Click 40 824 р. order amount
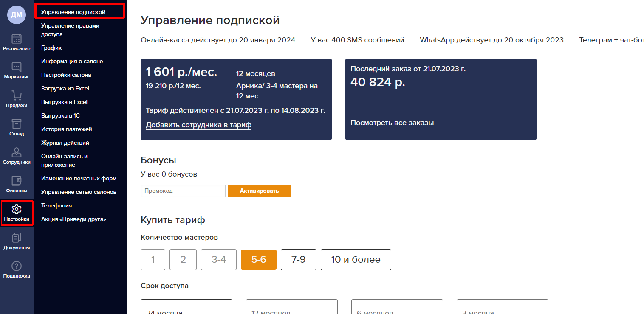 click(x=378, y=82)
